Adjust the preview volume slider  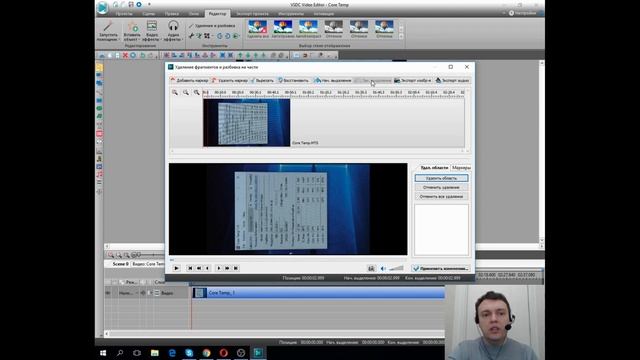click(x=396, y=268)
